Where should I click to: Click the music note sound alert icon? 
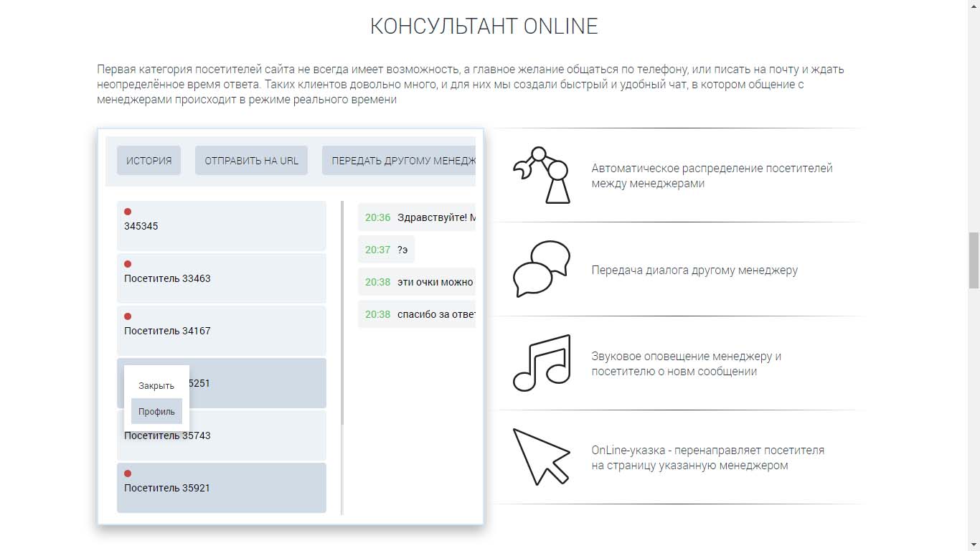(x=542, y=363)
